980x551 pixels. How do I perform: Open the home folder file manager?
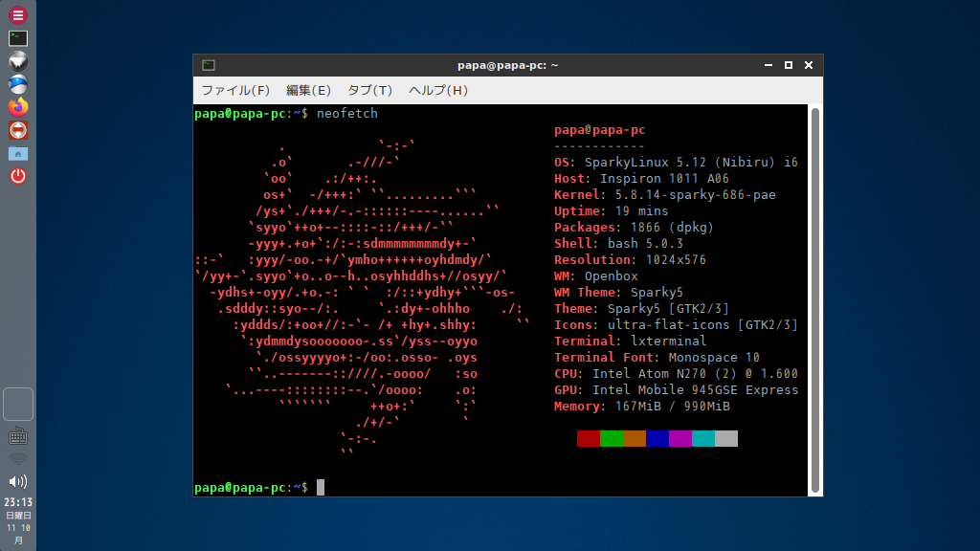click(18, 153)
